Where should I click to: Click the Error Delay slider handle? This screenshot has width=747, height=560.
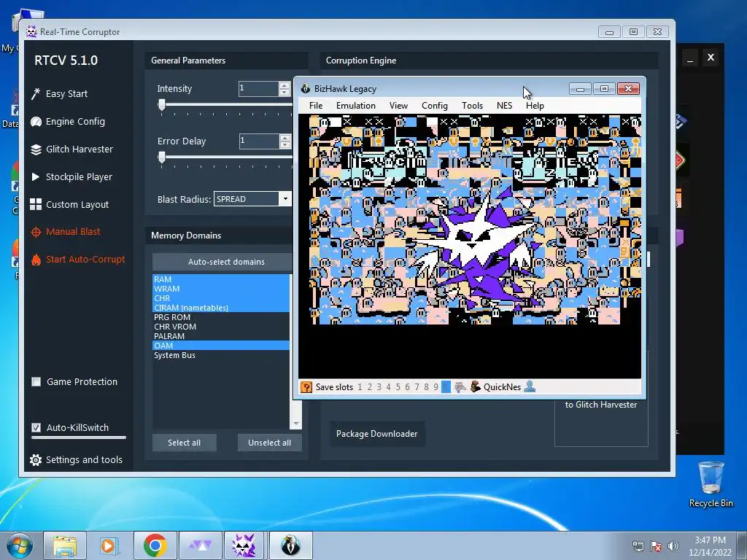point(162,157)
